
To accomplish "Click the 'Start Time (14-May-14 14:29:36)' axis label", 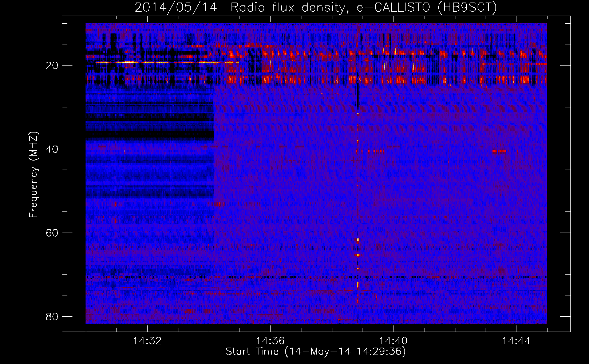I will tap(316, 352).
